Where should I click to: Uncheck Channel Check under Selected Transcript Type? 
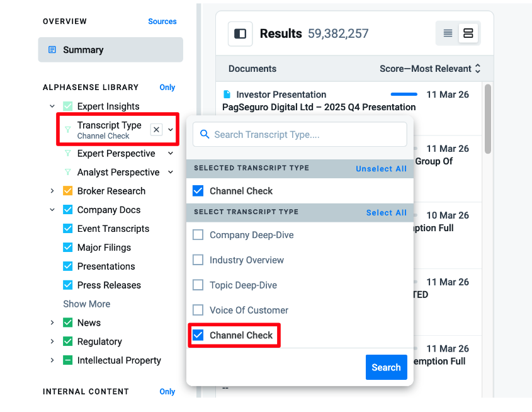(x=198, y=191)
